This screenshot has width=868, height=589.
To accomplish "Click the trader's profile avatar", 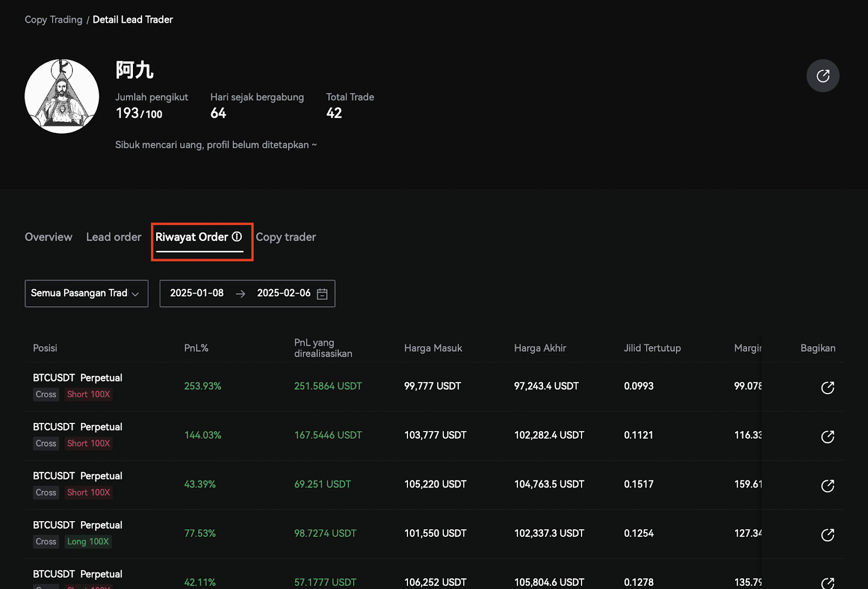I will [62, 96].
